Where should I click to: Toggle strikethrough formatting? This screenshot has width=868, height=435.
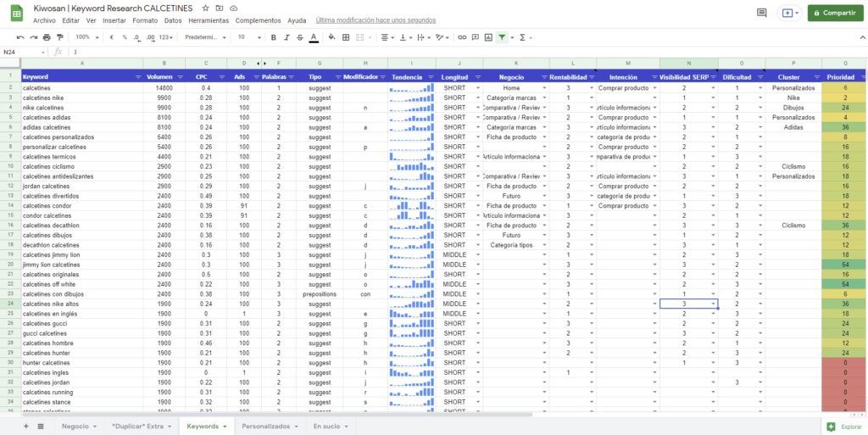(x=300, y=37)
